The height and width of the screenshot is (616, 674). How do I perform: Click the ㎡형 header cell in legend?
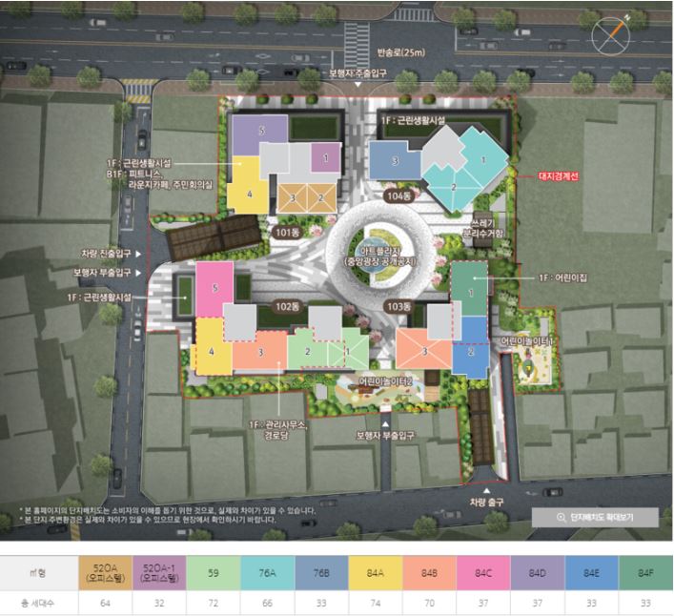click(39, 572)
